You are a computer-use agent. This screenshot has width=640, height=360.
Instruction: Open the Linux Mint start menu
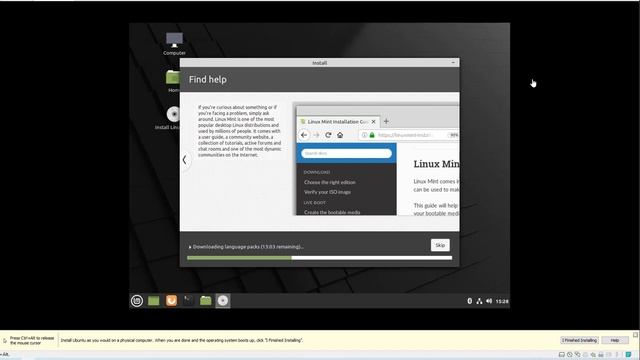click(x=137, y=301)
